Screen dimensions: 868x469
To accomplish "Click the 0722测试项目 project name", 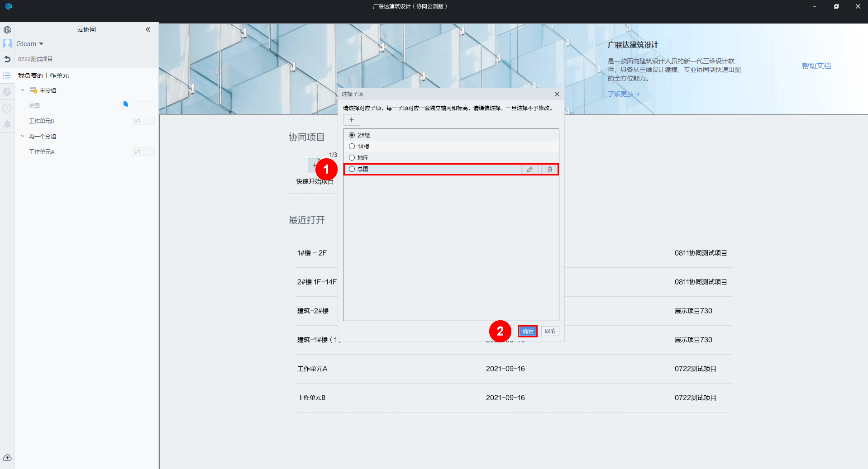I will 35,59.
